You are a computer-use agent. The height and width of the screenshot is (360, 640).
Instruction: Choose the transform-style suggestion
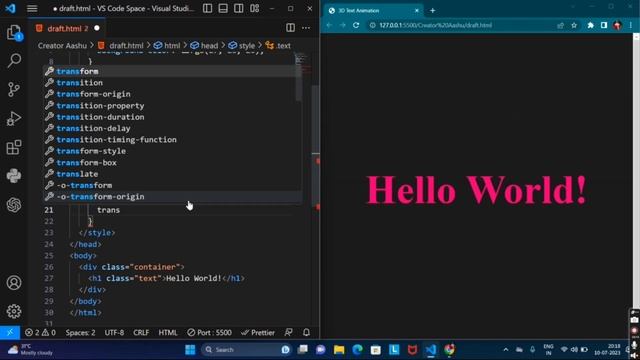(x=173, y=151)
